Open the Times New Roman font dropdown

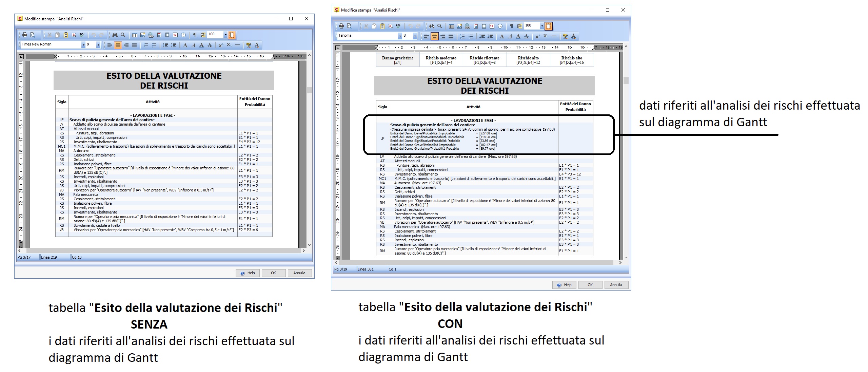[83, 45]
